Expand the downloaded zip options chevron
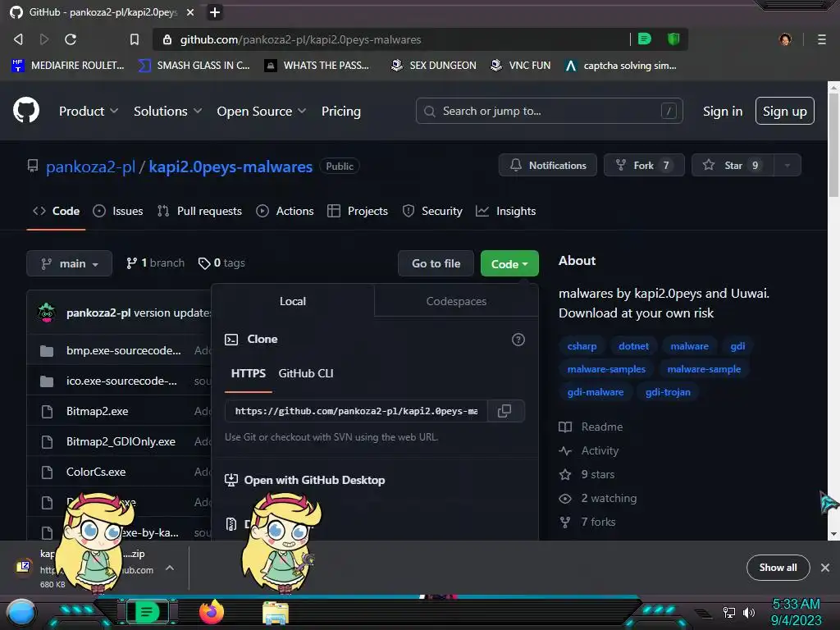 tap(169, 568)
